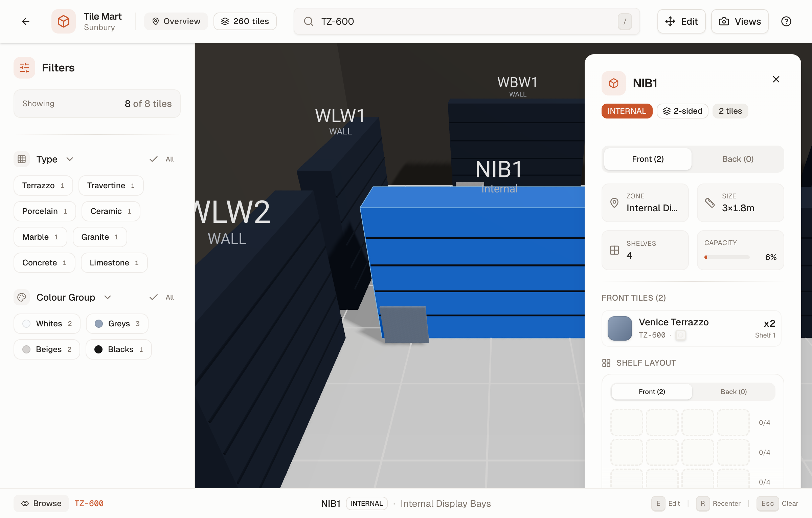Click the Tile Mart cube logo
Screen dimensions: 812x518
pos(63,21)
